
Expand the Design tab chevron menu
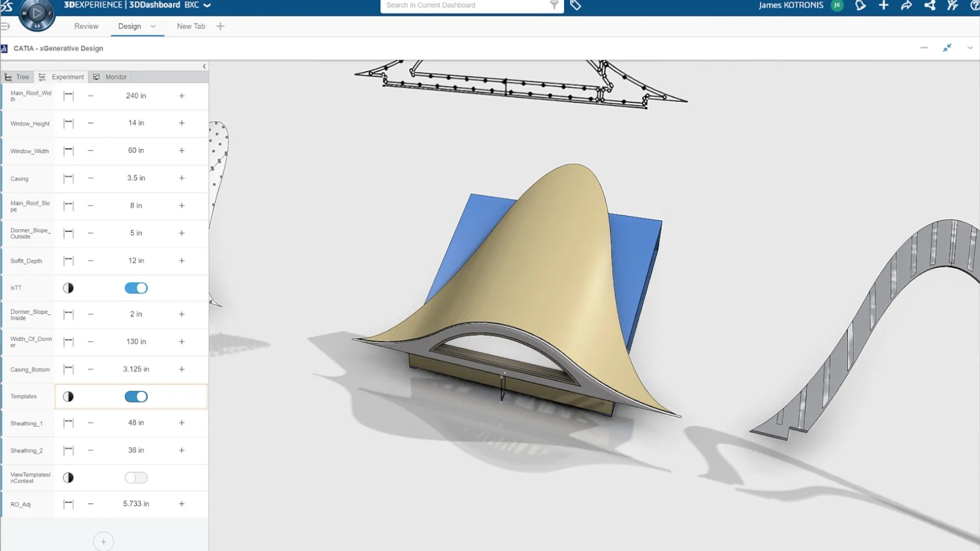pos(153,27)
